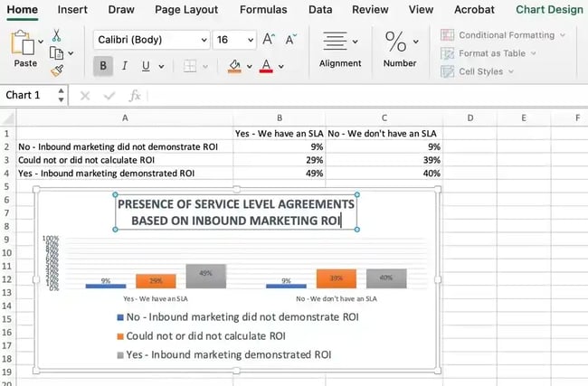Decrease font size with the small A

(x=290, y=39)
